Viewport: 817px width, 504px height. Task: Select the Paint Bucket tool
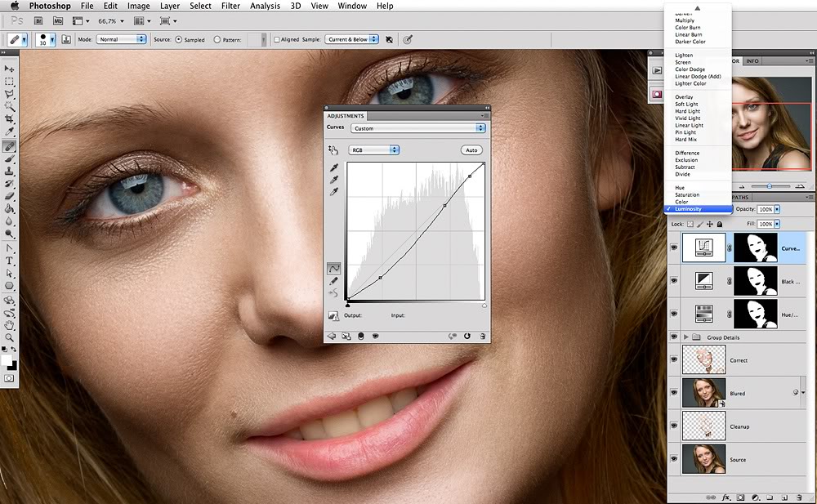tap(9, 209)
